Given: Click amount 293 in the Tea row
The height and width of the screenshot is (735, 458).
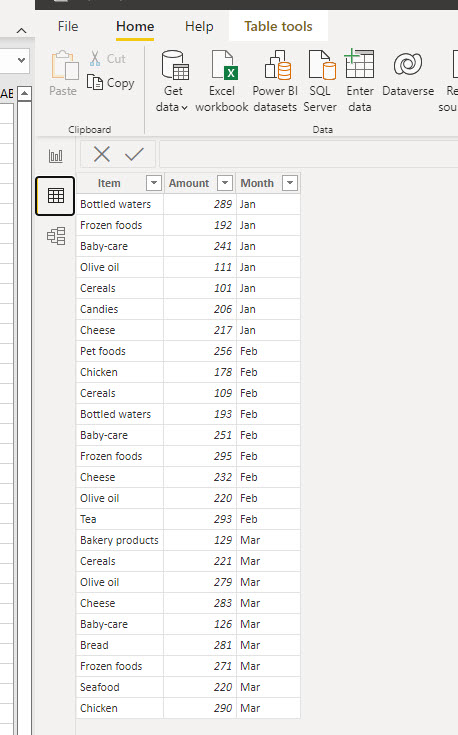Looking at the screenshot, I should pos(223,519).
